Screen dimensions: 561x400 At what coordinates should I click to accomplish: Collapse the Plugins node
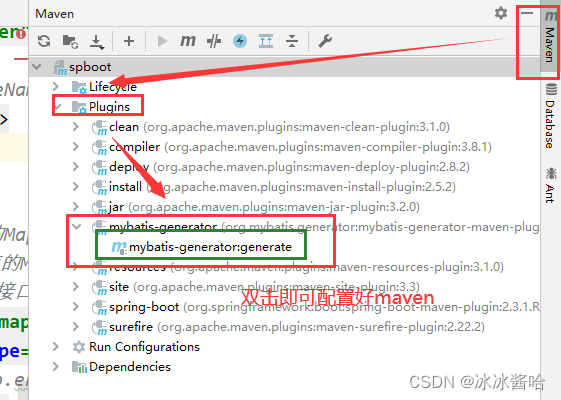coord(57,107)
